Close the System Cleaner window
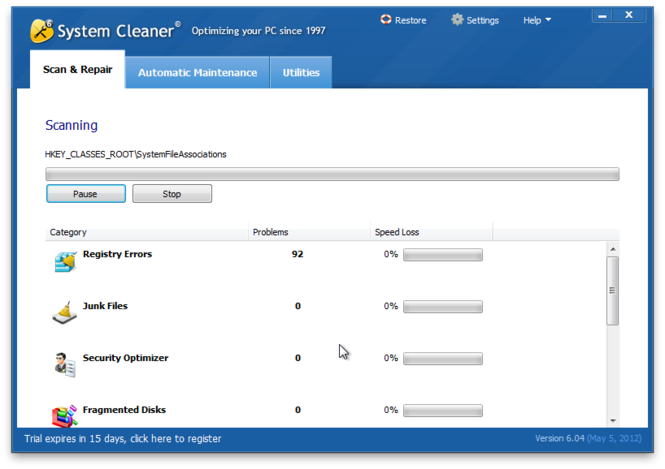This screenshot has height=469, width=665. 629,15
